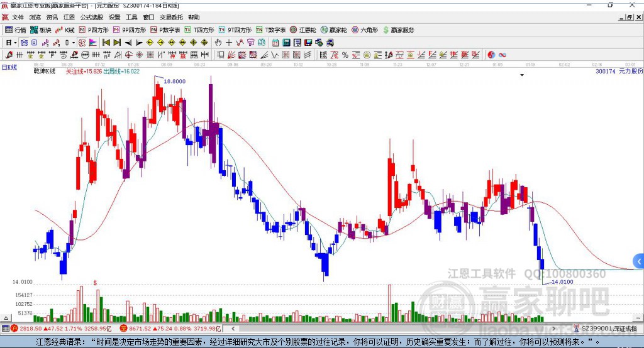Select the red target circle tool
This screenshot has width=644, height=348.
pos(128,55)
